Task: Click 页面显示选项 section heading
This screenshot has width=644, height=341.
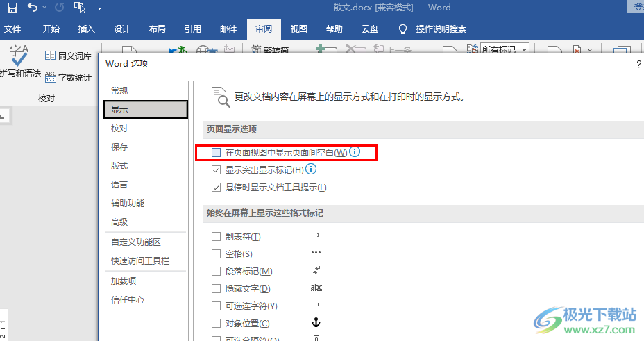Action: (x=232, y=129)
